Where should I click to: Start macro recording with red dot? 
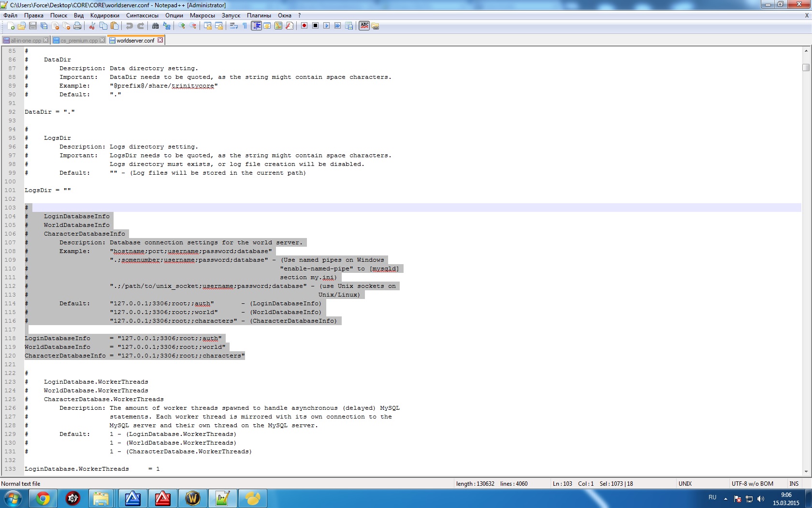(304, 26)
